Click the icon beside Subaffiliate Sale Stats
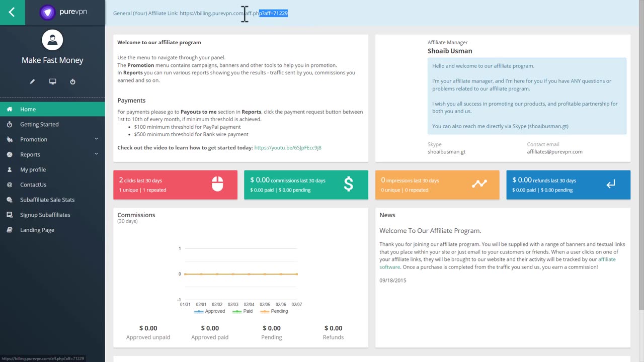 pyautogui.click(x=10, y=200)
